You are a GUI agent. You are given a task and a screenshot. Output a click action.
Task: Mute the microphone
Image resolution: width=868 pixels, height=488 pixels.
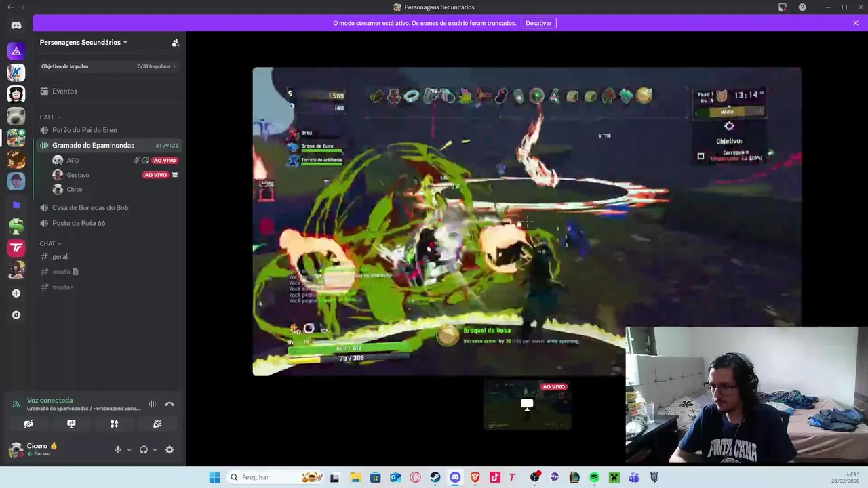(x=117, y=449)
